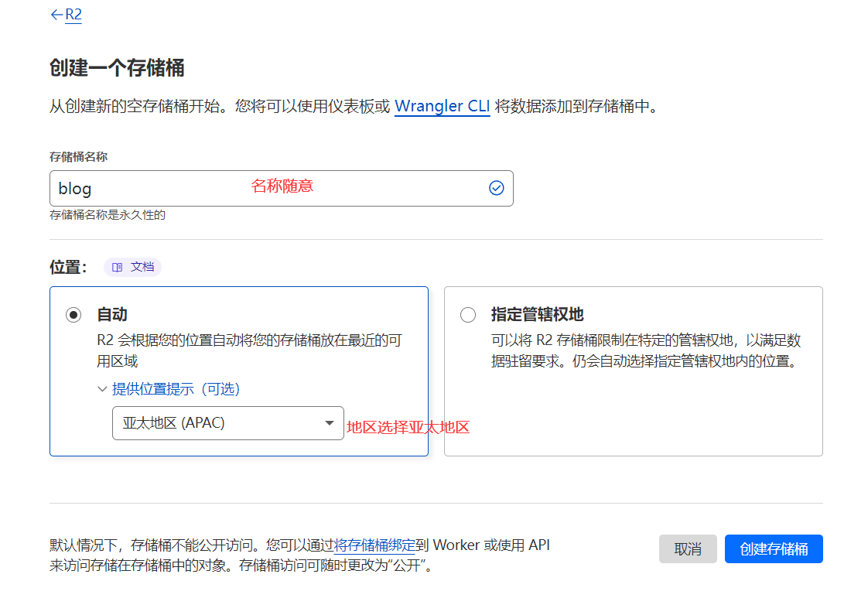The image size is (868, 598).
Task: Click the 指定管辖权地 option title text
Action: [537, 315]
